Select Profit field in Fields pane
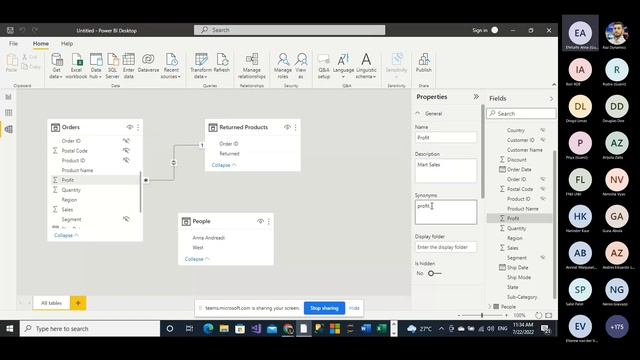This screenshot has width=640, height=360. tap(519, 218)
